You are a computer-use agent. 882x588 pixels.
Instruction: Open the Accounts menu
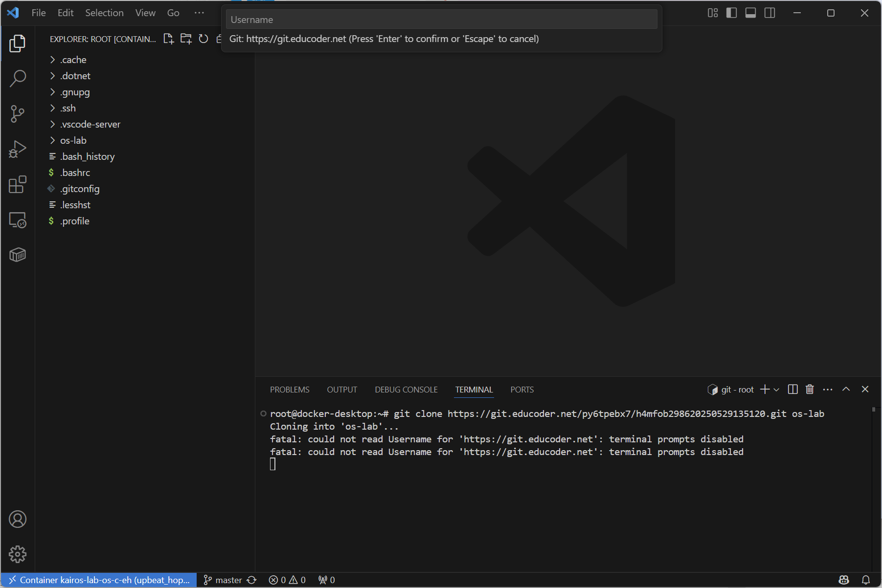18,519
